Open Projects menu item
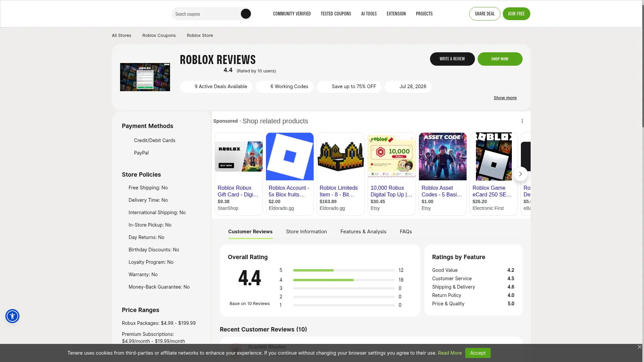 click(424, 14)
